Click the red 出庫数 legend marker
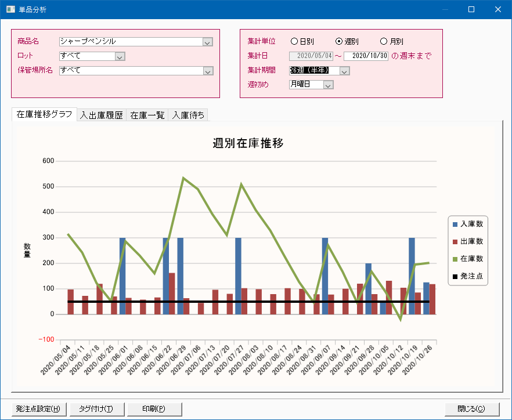Image resolution: width=512 pixels, height=420 pixels. click(455, 241)
